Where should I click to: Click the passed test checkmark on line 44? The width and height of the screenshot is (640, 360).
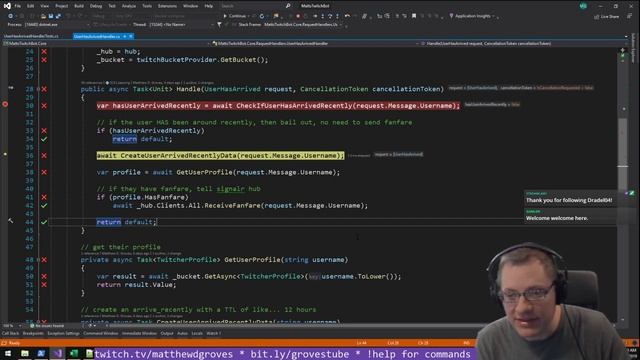pyautogui.click(x=44, y=222)
